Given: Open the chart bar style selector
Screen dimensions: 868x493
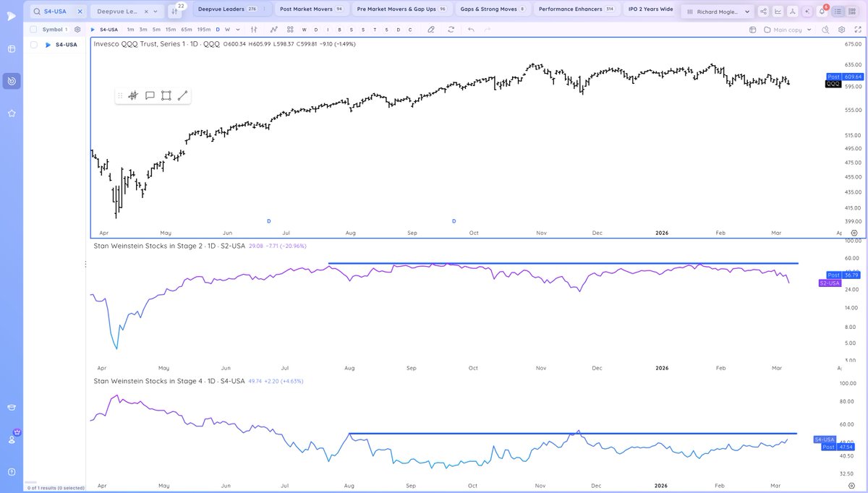Looking at the screenshot, I should (x=253, y=30).
